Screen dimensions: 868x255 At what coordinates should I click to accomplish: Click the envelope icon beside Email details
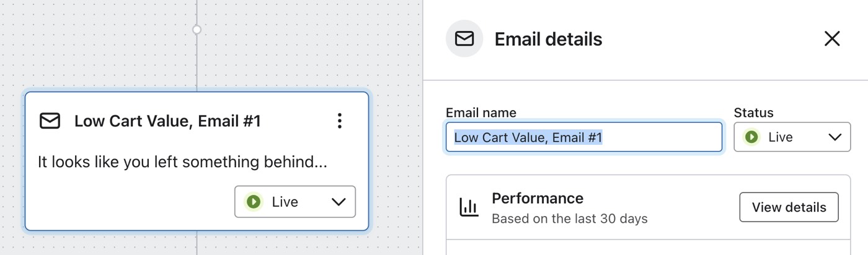click(x=464, y=39)
